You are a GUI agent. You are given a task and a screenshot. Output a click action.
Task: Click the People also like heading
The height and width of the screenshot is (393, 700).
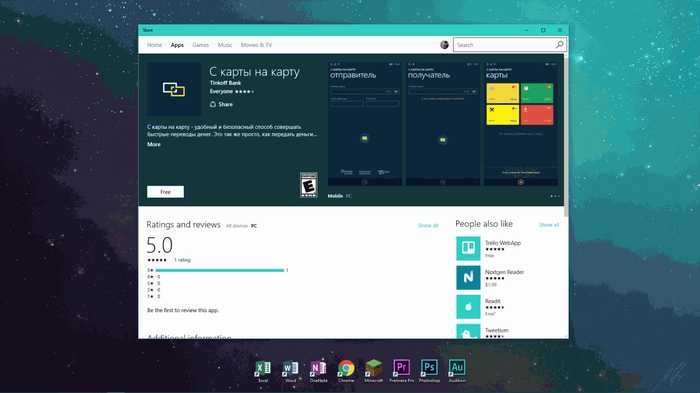pos(484,224)
